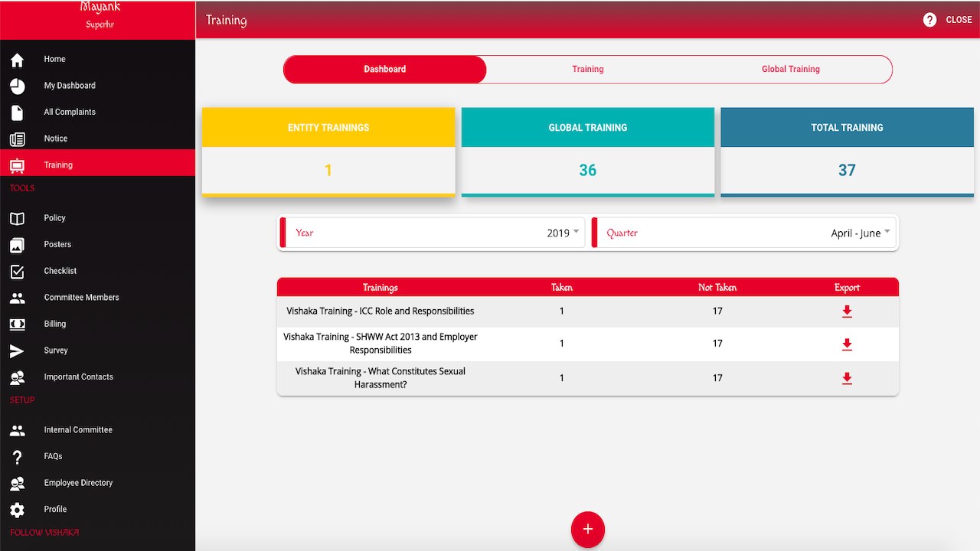Click the Total Training card showing 37
This screenshot has width=980, height=551.
[x=847, y=152]
